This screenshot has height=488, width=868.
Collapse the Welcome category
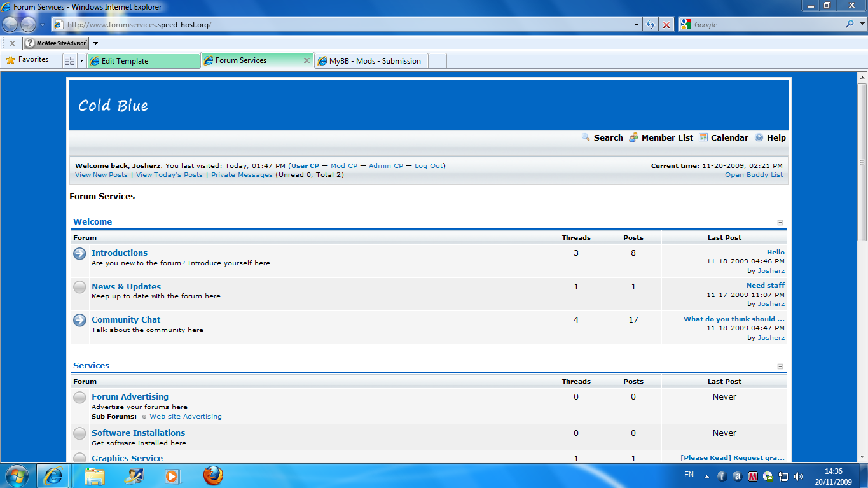click(x=780, y=223)
